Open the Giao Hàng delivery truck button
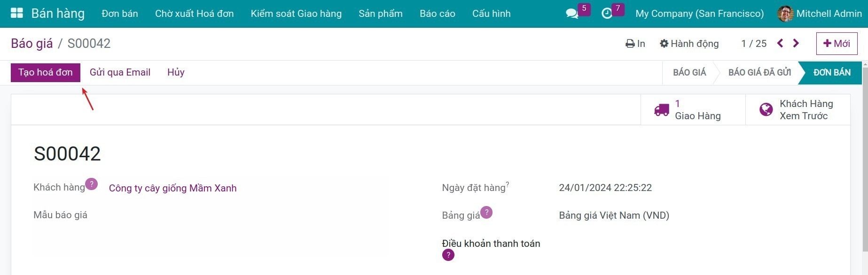The image size is (868, 275). (693, 110)
